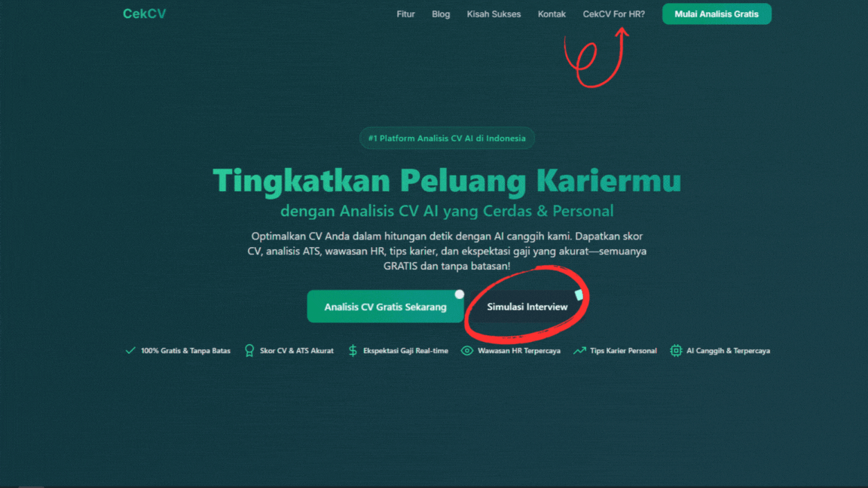Click the Simulasi Interview button

[527, 307]
